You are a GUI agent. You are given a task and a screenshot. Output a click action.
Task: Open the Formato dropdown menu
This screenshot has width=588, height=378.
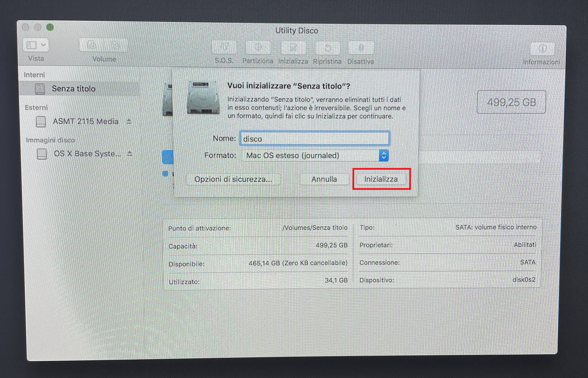315,156
